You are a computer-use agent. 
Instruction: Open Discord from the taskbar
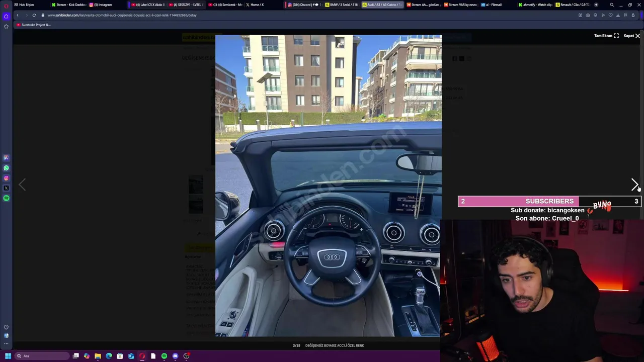tap(175, 356)
